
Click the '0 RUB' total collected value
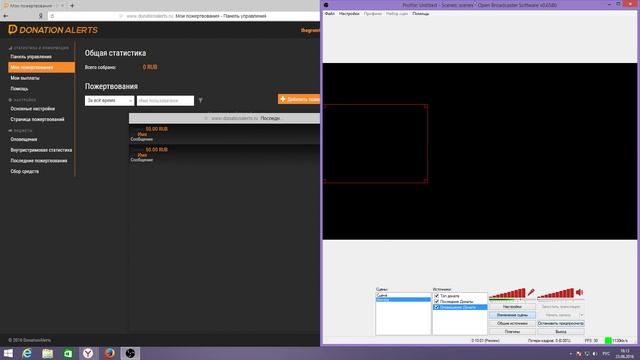click(x=150, y=67)
